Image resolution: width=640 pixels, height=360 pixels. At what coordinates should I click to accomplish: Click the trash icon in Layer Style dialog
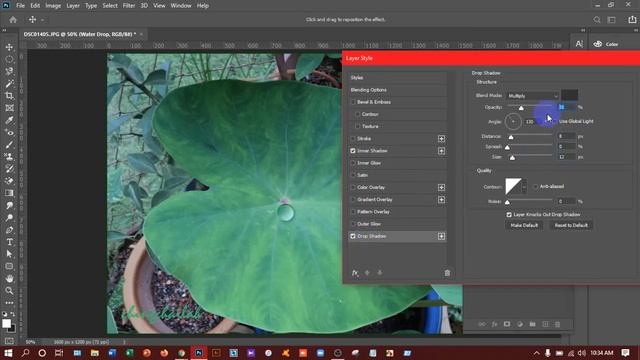(447, 273)
